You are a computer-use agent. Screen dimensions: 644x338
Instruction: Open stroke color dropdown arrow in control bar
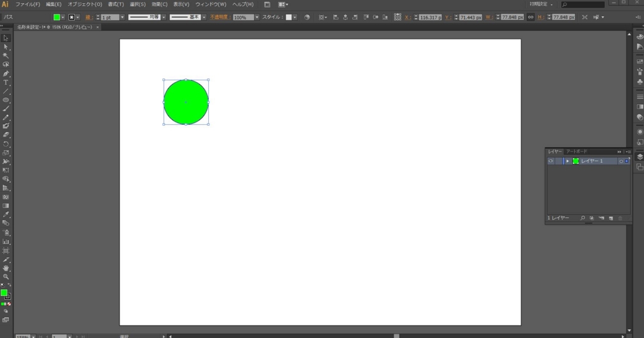(77, 17)
